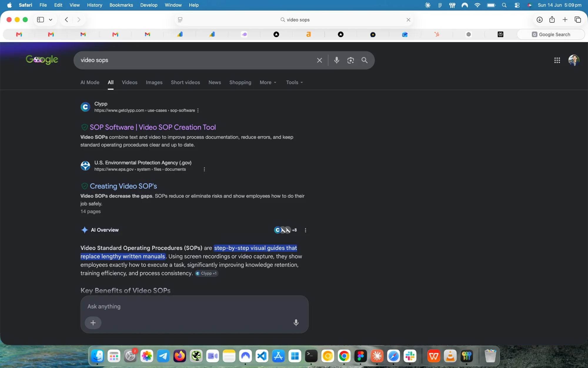Click the plus button in Ask anything
The width and height of the screenshot is (588, 368).
click(x=93, y=323)
